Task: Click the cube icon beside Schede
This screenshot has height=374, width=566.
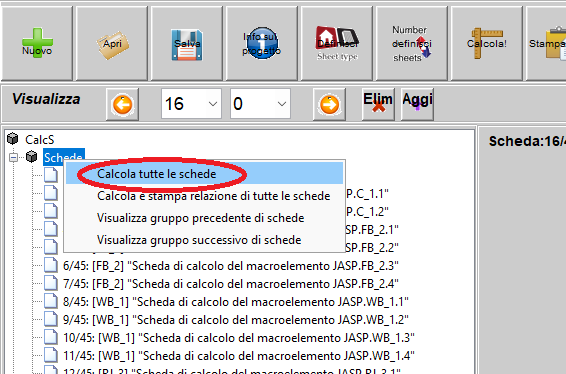Action: pos(32,156)
